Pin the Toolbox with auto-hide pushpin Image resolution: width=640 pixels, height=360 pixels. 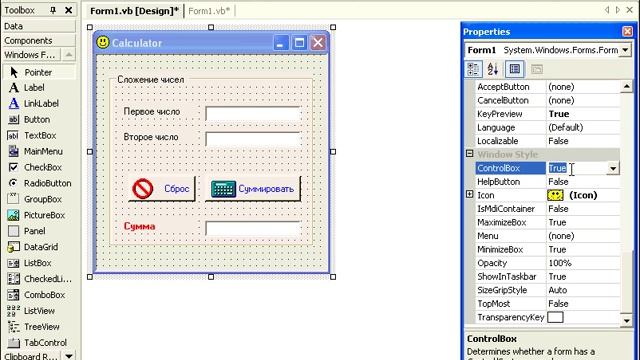pyautogui.click(x=53, y=10)
